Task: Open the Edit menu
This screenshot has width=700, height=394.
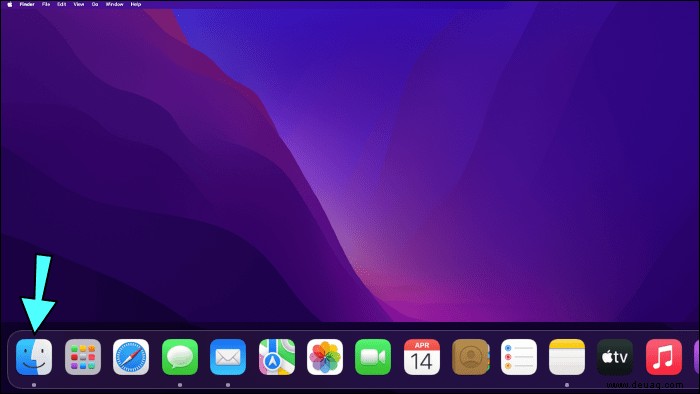Action: [x=62, y=4]
